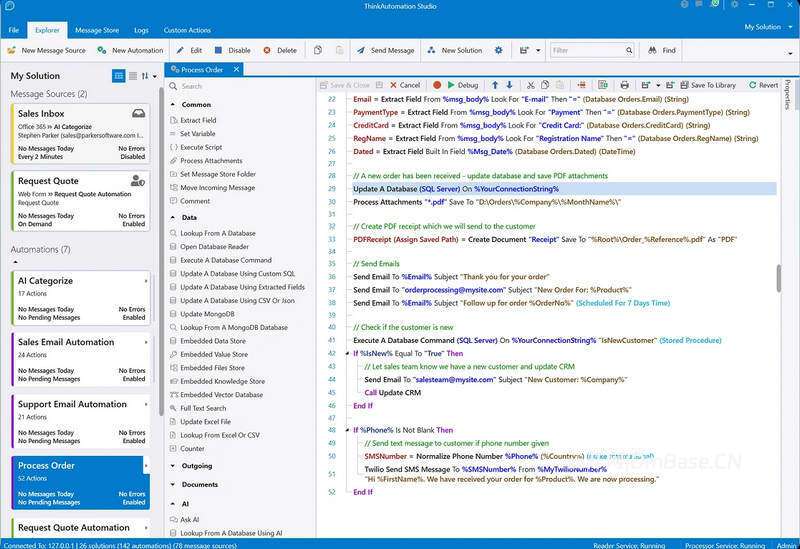Click the Sales Inbox mailbox icon
Image resolution: width=800 pixels, height=549 pixels.
point(138,113)
